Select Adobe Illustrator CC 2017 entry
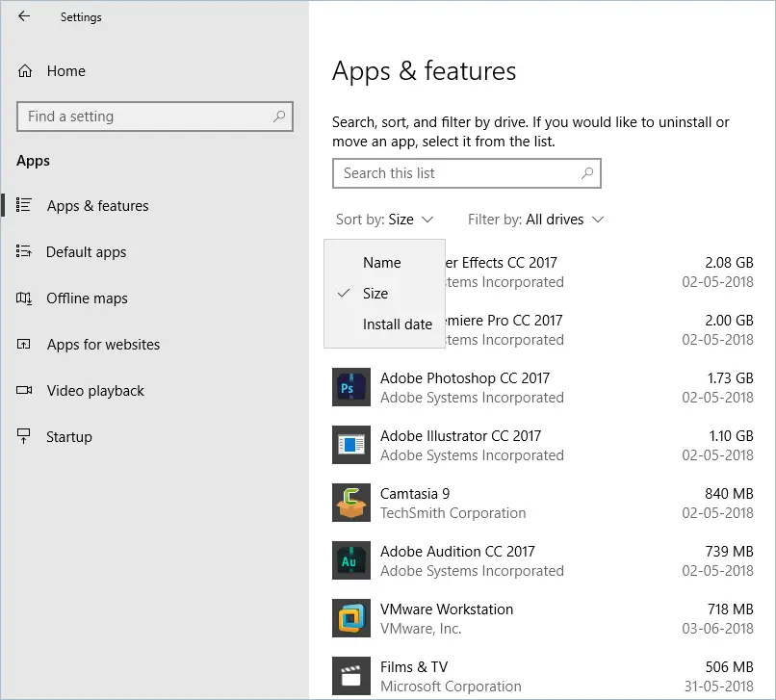Image resolution: width=776 pixels, height=700 pixels. 543,445
